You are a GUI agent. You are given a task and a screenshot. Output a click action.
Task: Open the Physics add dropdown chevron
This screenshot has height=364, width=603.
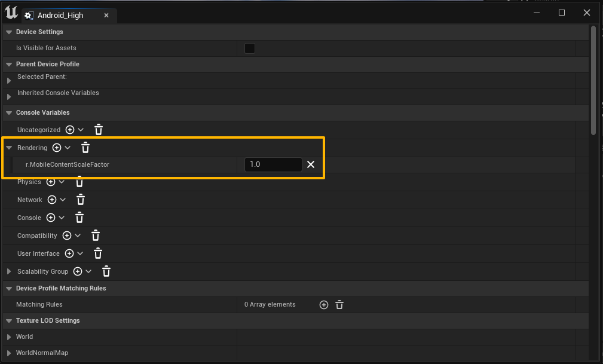coord(62,182)
